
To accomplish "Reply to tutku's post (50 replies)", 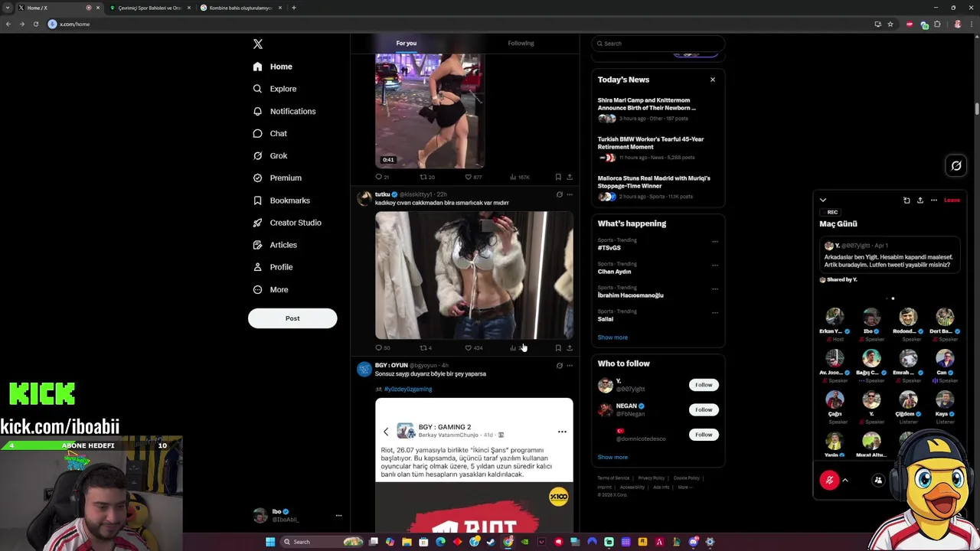I will pos(382,348).
